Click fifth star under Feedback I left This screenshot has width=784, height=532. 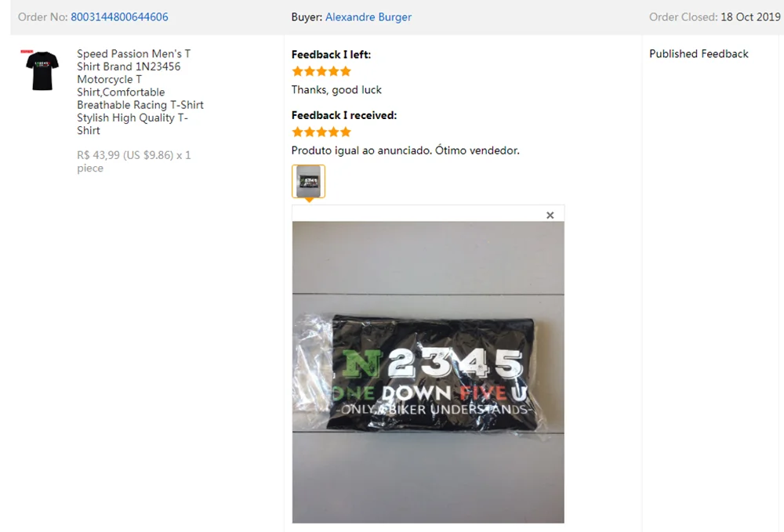346,71
